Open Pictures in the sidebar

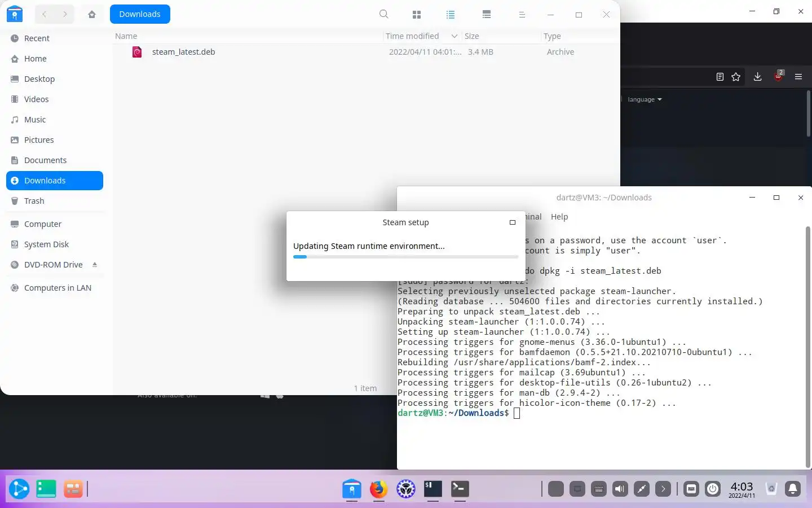click(x=55, y=140)
